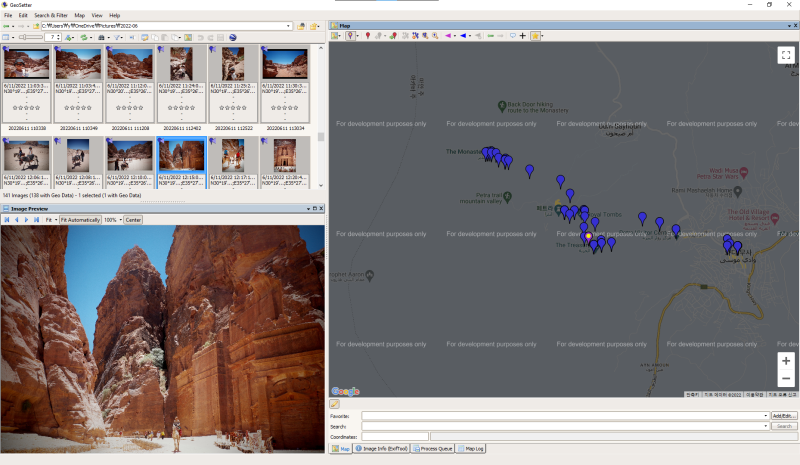Viewport: 800px width, 465px height.
Task: Toggle the highlighted marker mode button
Action: [351, 36]
